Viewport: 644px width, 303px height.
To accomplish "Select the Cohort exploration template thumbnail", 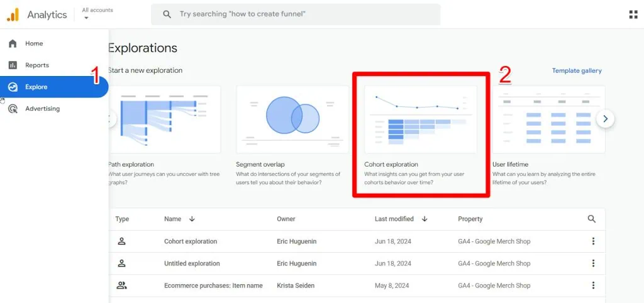I will [x=420, y=119].
